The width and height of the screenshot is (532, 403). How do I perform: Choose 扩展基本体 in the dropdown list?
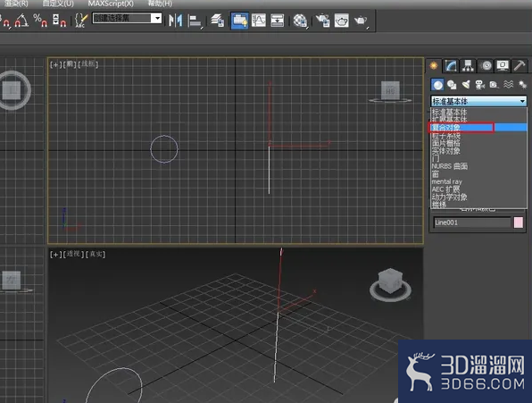pos(478,120)
